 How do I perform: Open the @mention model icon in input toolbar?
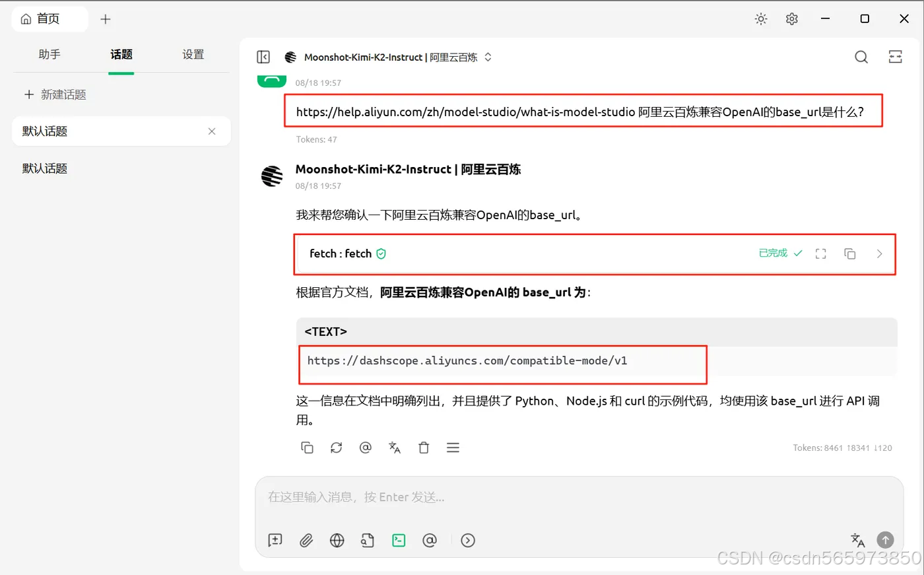[430, 540]
